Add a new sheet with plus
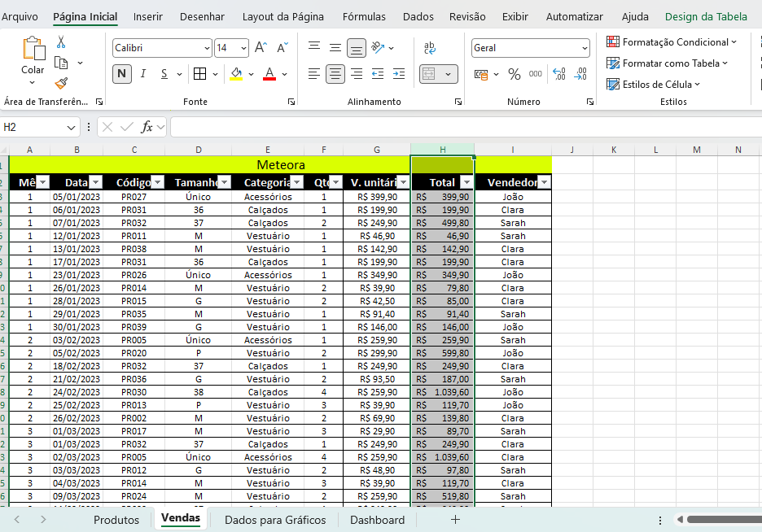This screenshot has height=532, width=762. pyautogui.click(x=455, y=520)
